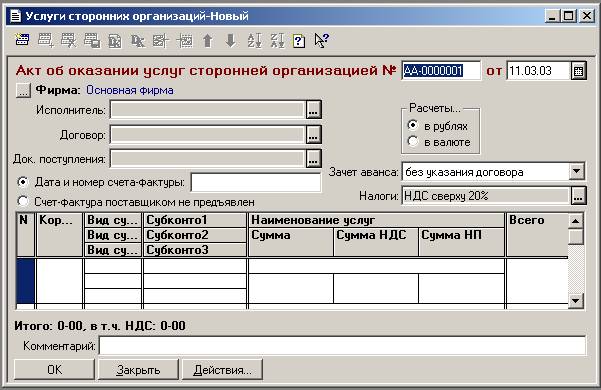
Task: Maximize the Услуги сторонних организаций window
Action: pos(569,16)
